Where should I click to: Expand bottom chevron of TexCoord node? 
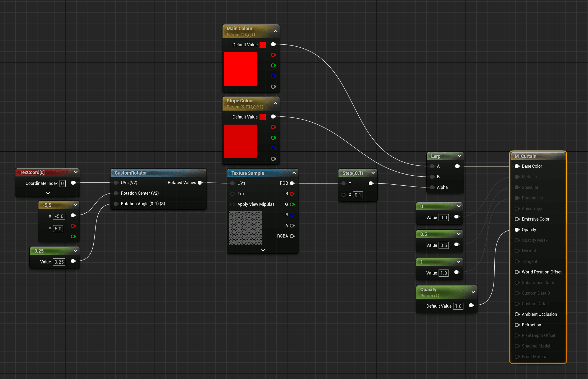tap(48, 193)
